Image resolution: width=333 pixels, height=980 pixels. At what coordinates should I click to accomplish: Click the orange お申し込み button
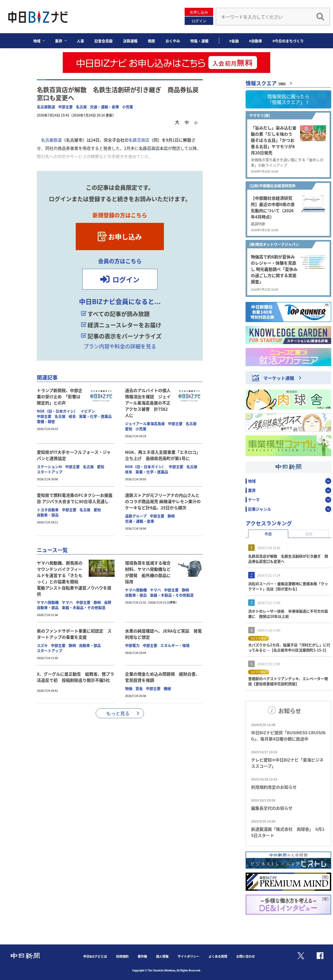pos(120,237)
